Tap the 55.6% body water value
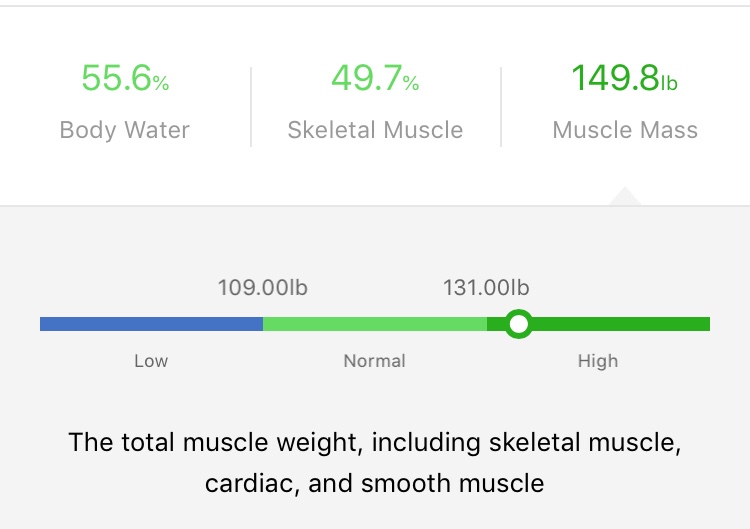 coord(125,78)
